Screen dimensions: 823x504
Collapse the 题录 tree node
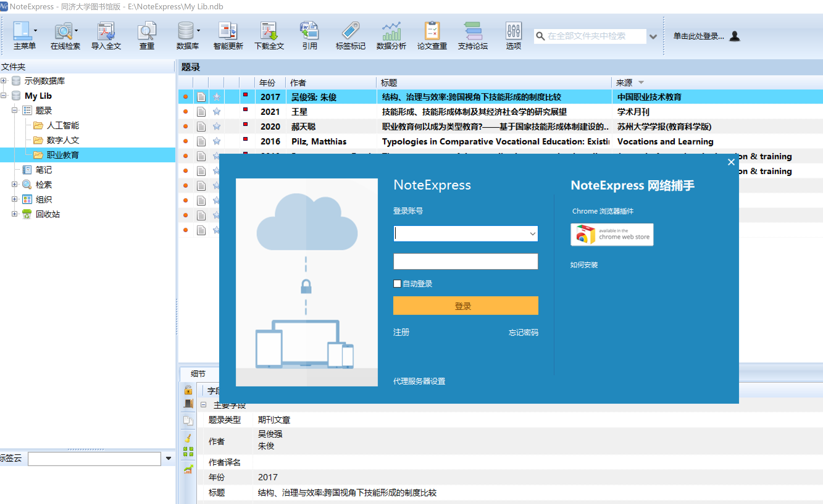tap(15, 110)
